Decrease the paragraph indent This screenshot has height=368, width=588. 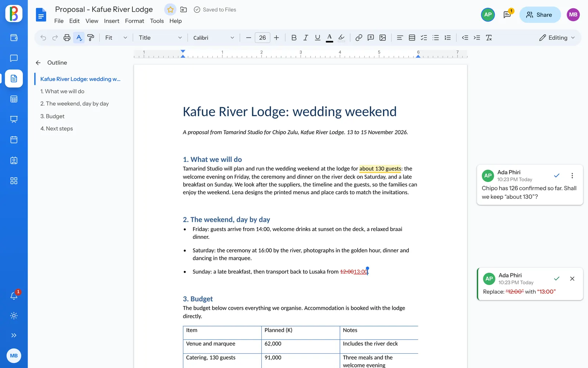(x=465, y=38)
